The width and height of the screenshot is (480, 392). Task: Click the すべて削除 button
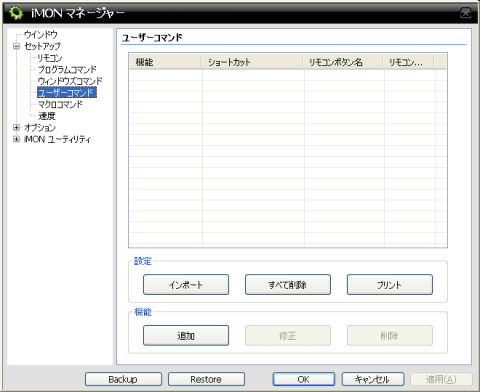[x=288, y=285]
